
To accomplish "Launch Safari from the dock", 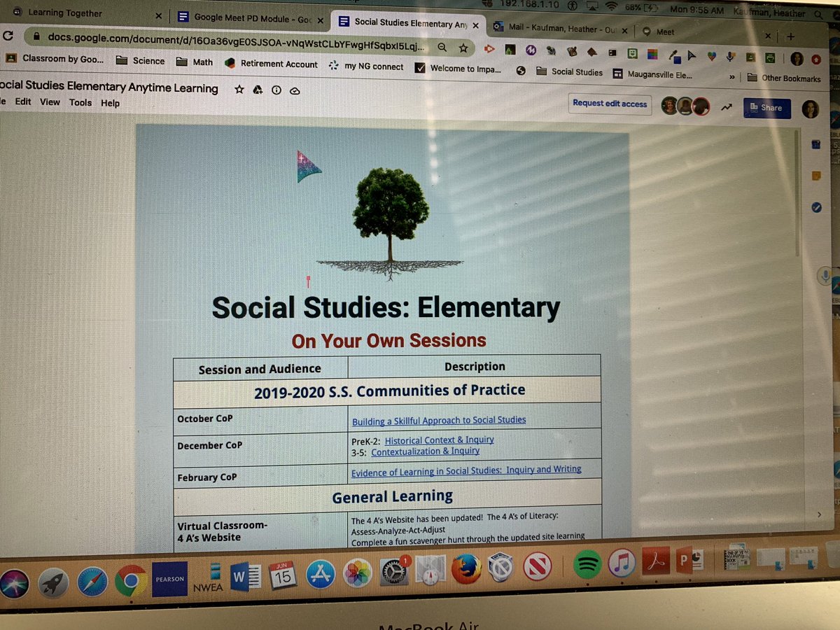I will (92, 580).
